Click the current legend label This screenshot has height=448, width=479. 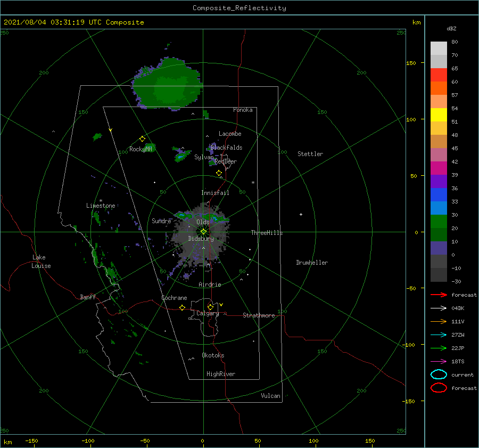pyautogui.click(x=463, y=374)
